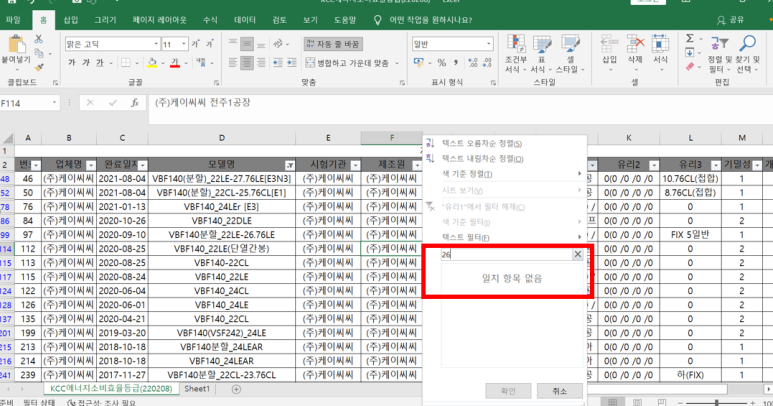This screenshot has height=406, width=773.
Task: Open Conditional Formatting (조건부 서식)
Action: pyautogui.click(x=516, y=54)
